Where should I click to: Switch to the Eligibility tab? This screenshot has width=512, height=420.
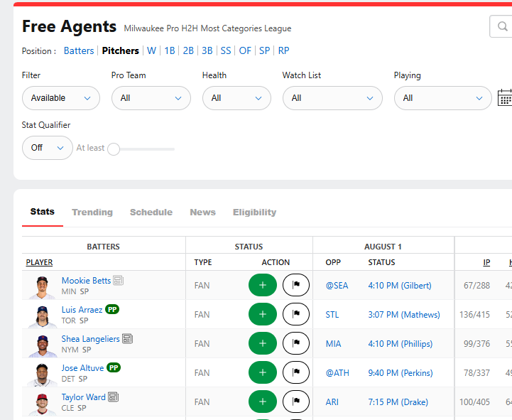click(255, 212)
